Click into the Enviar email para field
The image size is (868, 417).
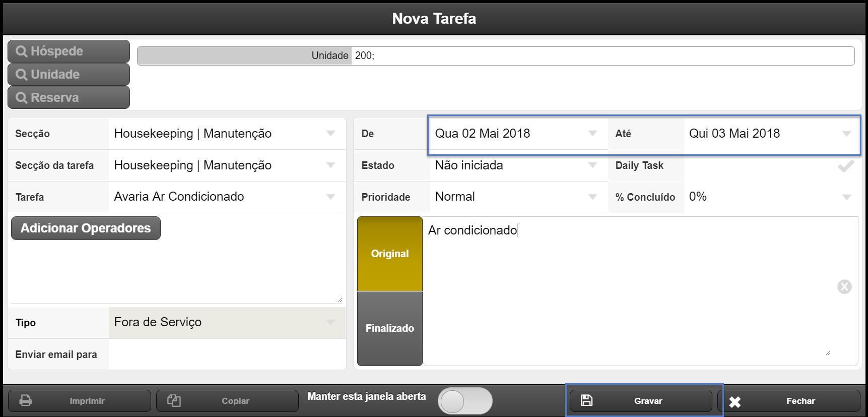pos(226,354)
